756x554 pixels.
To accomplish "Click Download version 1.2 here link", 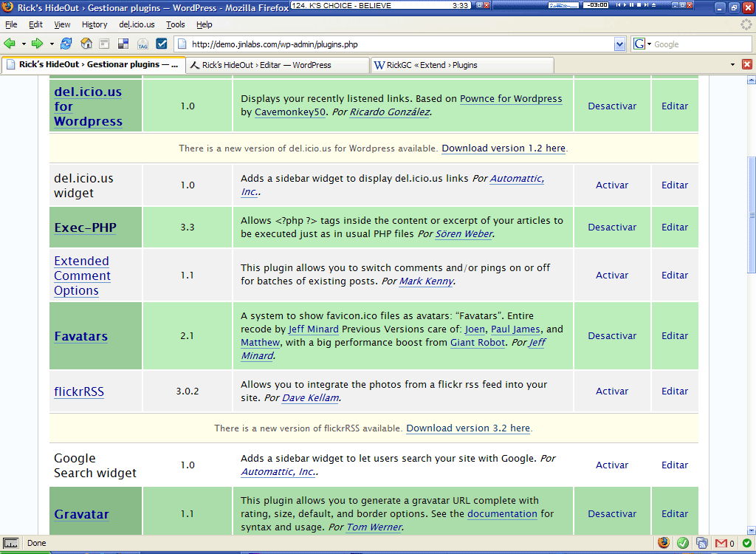I will click(x=504, y=148).
